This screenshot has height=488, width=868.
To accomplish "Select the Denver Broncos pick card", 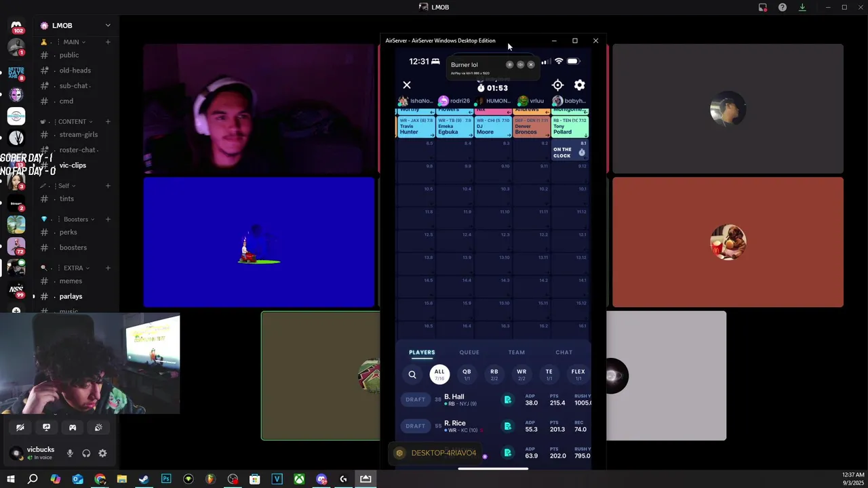I will point(531,126).
